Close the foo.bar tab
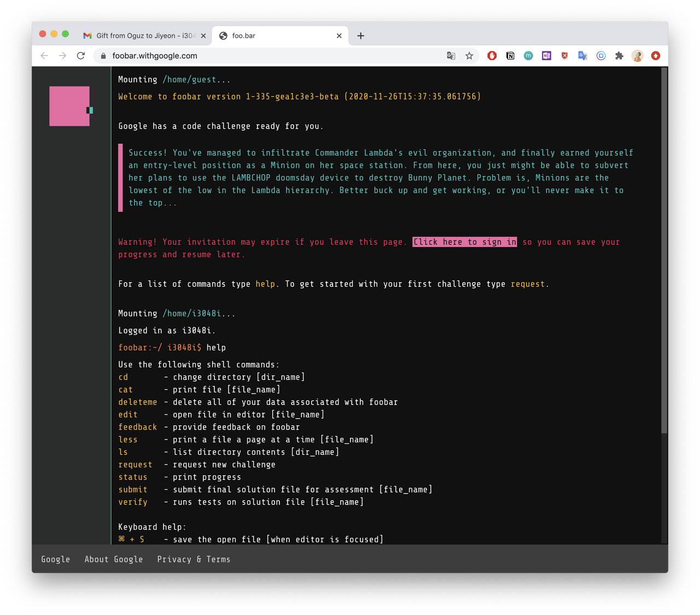Screen dimensions: 700x615 pos(339,36)
